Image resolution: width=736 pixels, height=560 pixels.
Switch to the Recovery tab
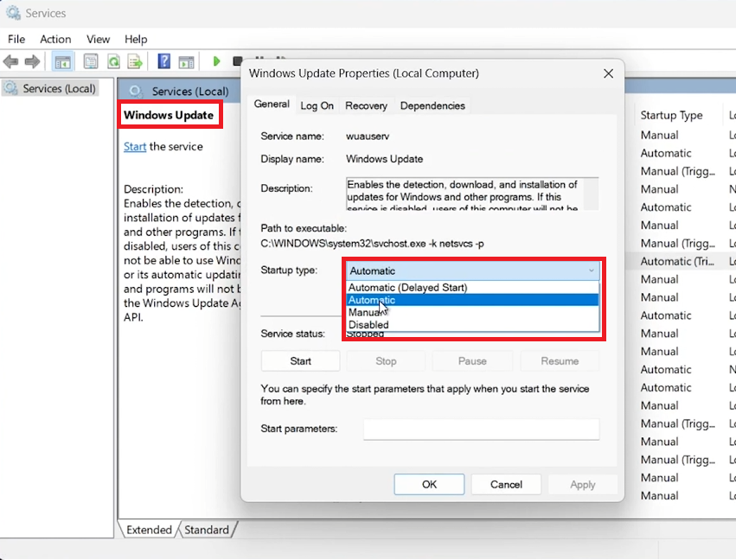pos(366,106)
